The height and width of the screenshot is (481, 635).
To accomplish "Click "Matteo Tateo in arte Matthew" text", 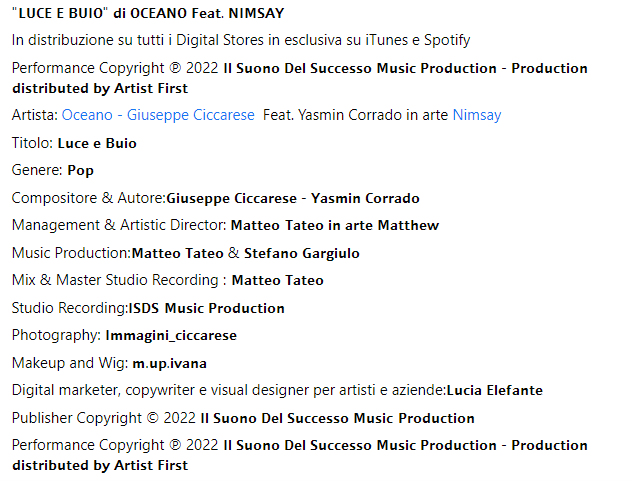I will point(334,225).
